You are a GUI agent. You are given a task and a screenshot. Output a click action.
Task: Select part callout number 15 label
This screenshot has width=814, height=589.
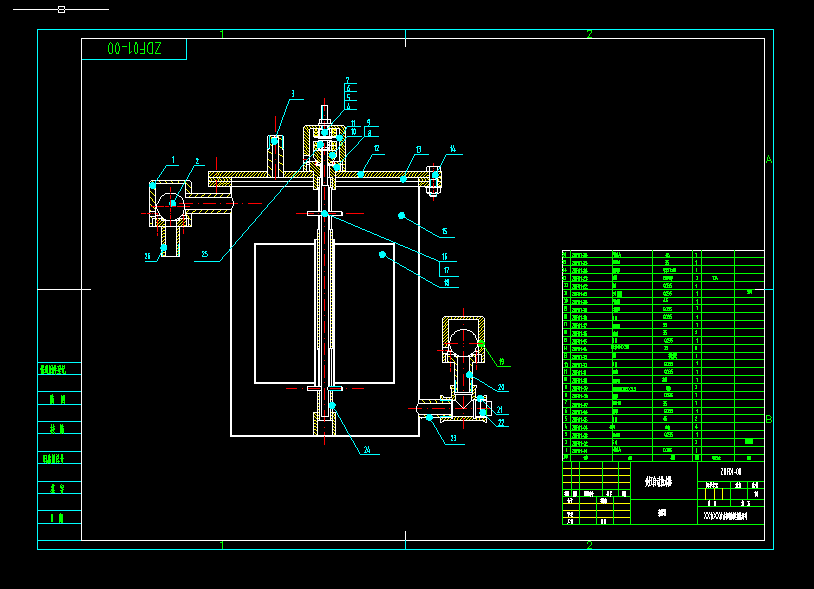click(x=445, y=232)
